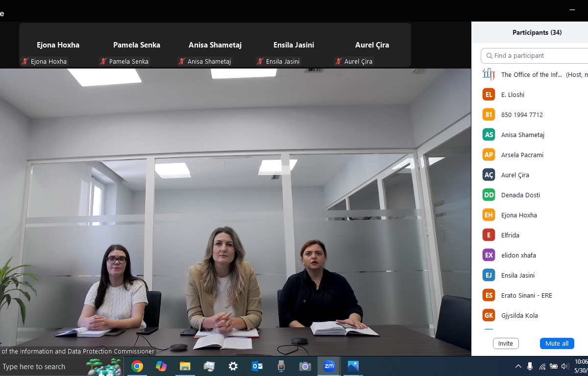This screenshot has height=376, width=588.
Task: Click the muted mic icon for Anisa Shametaj
Action: pos(182,62)
